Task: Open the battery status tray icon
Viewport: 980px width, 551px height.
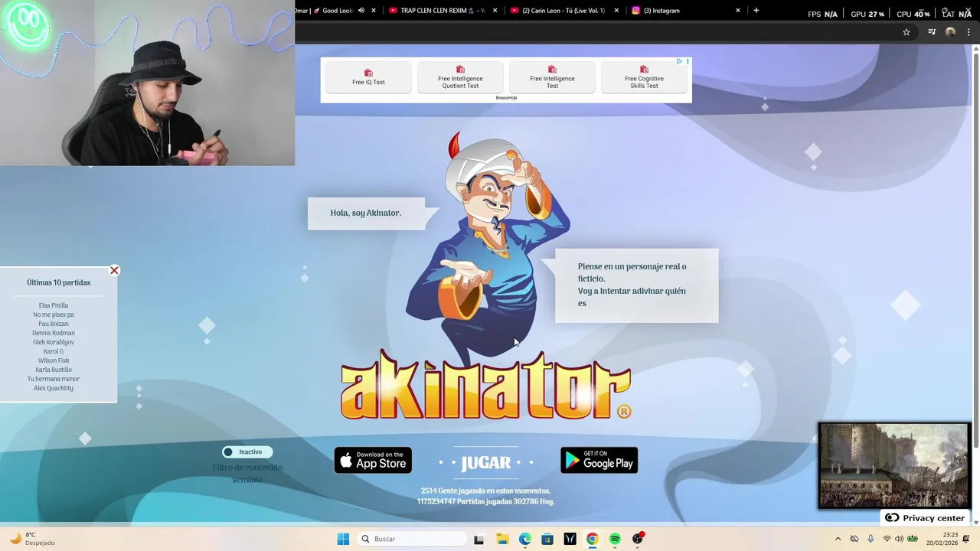Action: (x=913, y=539)
